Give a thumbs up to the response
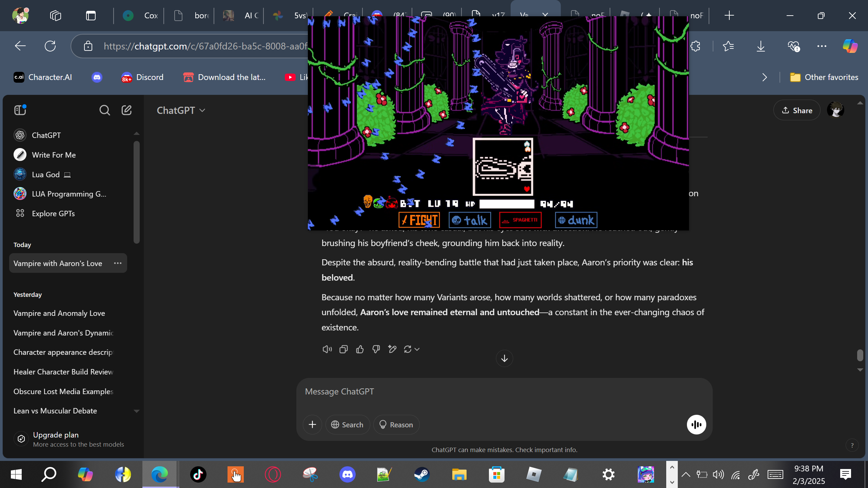The width and height of the screenshot is (868, 488). click(360, 349)
